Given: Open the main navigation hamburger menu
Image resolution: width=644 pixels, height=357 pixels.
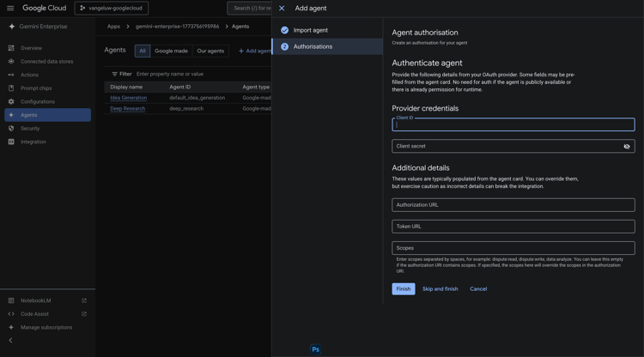Looking at the screenshot, I should [x=10, y=9].
